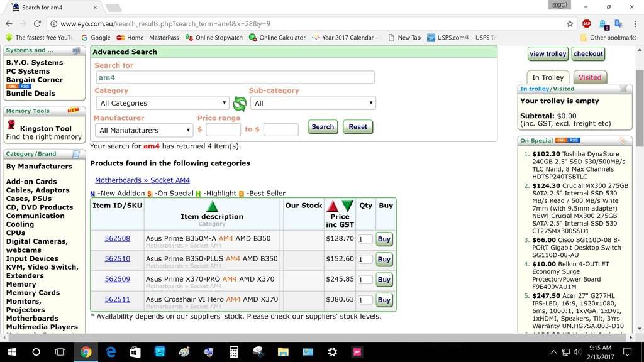Select the In Trolley tab

pos(547,77)
